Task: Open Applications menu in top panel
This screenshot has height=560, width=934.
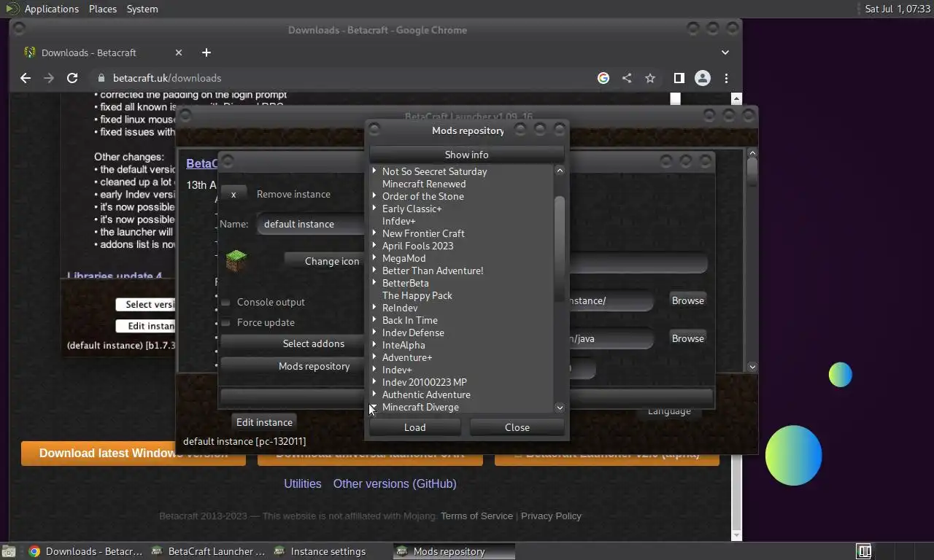Action: [51, 9]
